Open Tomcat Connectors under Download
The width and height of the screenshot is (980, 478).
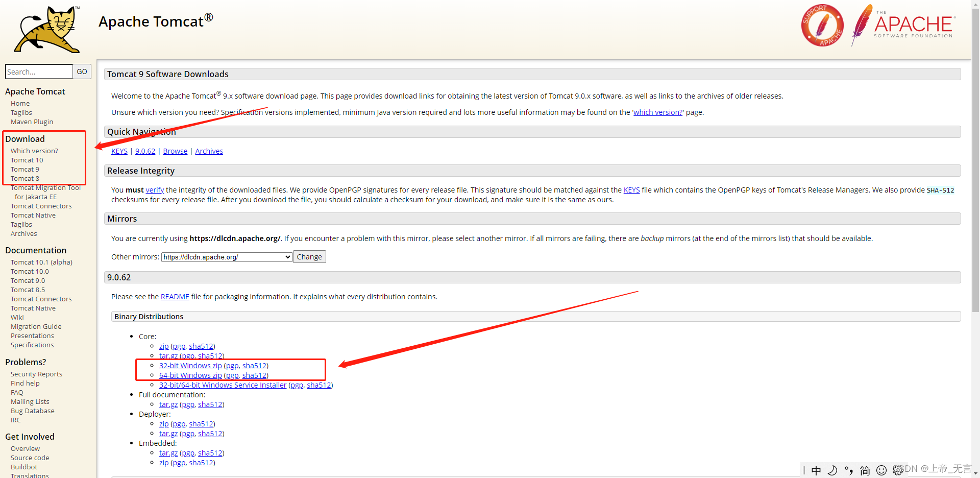(41, 206)
